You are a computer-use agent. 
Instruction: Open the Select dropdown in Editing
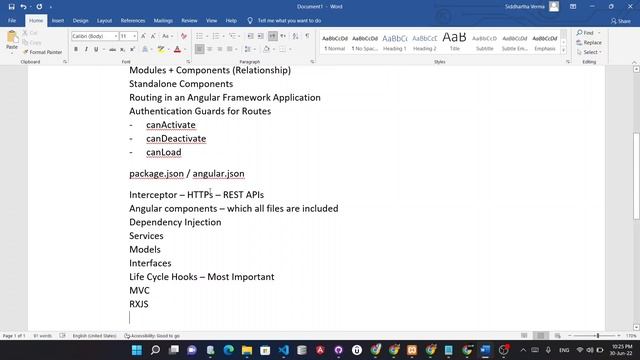[x=590, y=52]
